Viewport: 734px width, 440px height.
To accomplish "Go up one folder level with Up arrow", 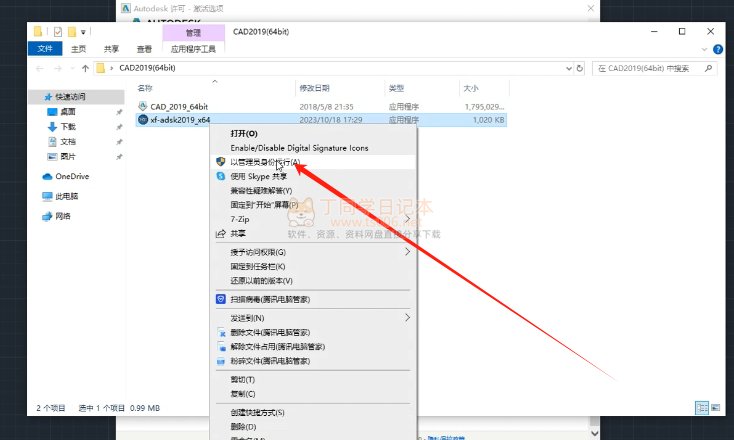I will (x=85, y=68).
